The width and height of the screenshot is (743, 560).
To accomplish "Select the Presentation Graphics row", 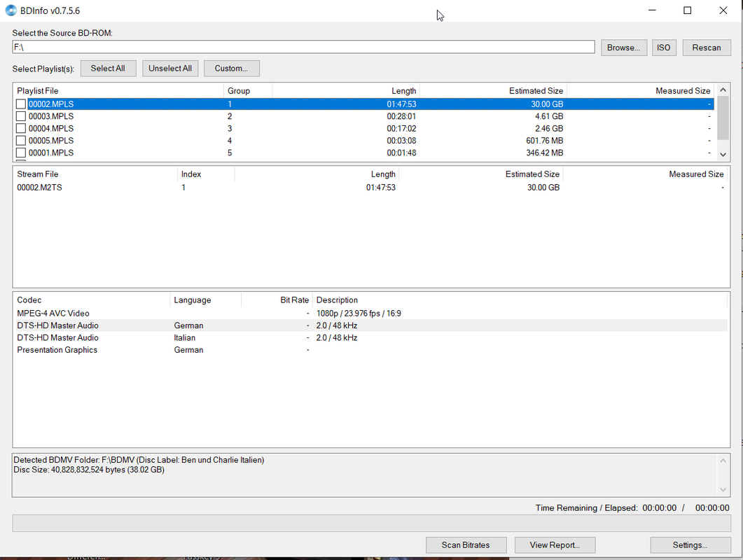I will [370, 349].
